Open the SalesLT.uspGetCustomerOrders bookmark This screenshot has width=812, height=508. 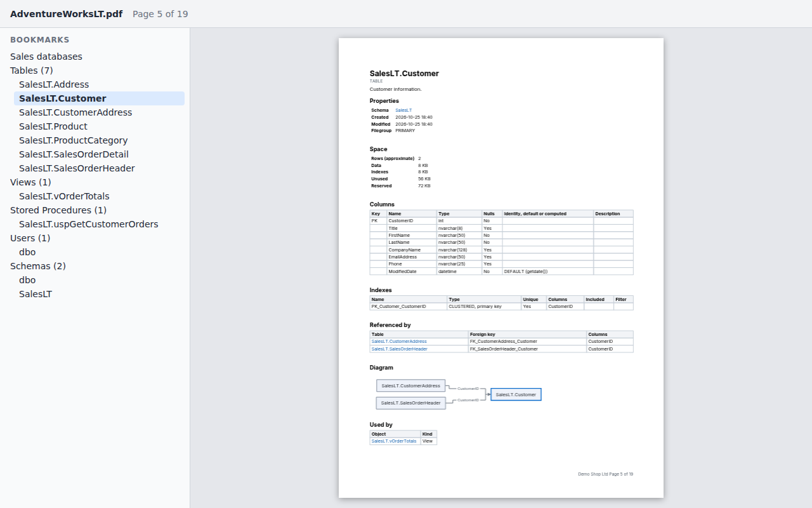click(x=89, y=224)
